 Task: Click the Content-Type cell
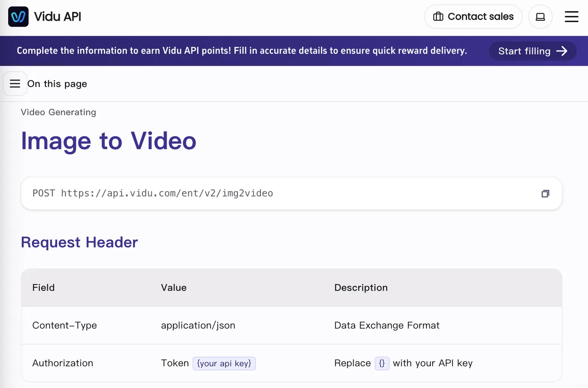pos(65,325)
